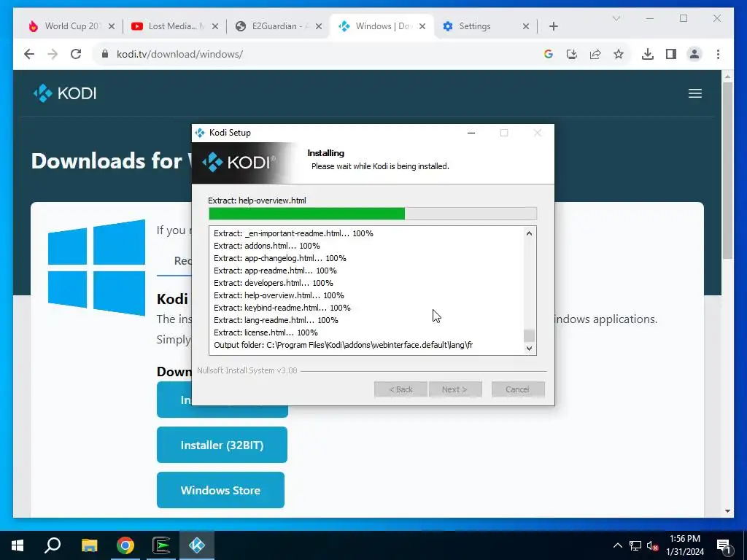This screenshot has height=560, width=747.
Task: Reload the Kodi download page
Action: (x=76, y=54)
